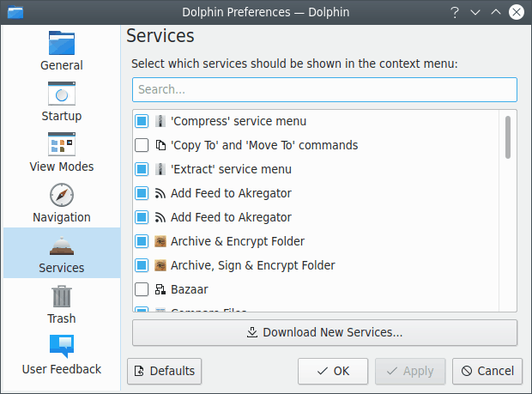The image size is (532, 394).
Task: Click the services list vertical scrollbar
Action: 508,137
